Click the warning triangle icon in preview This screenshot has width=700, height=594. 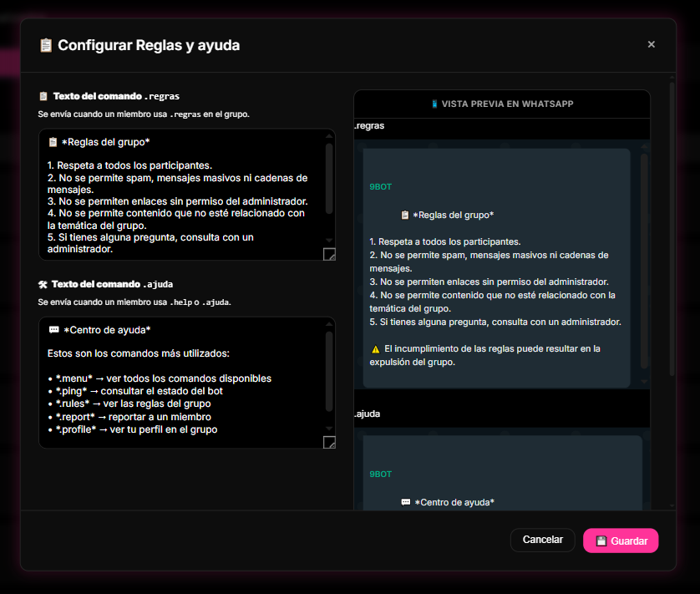pos(375,349)
